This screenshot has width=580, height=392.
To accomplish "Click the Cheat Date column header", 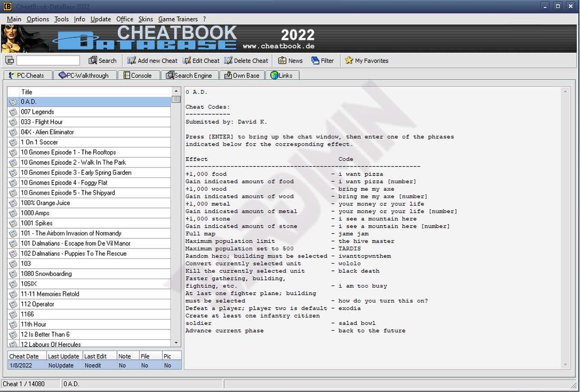I will point(27,356).
